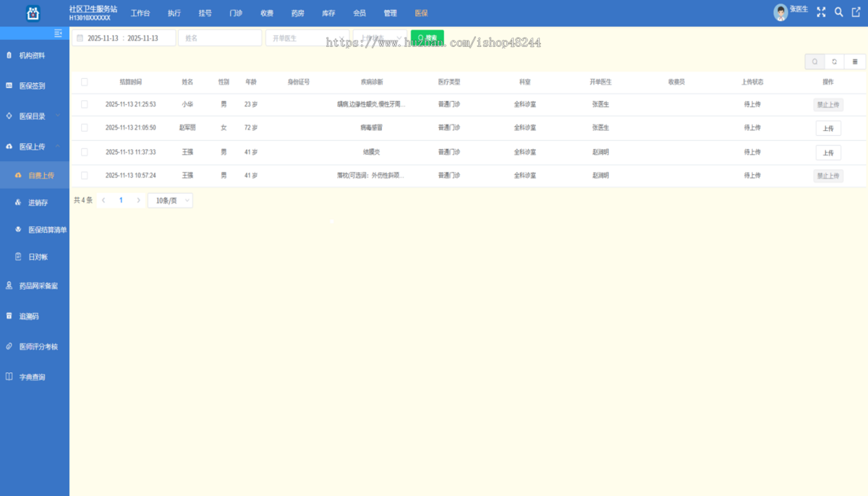Click the logout/exit icon in header
This screenshot has width=868, height=496.
coord(856,12)
